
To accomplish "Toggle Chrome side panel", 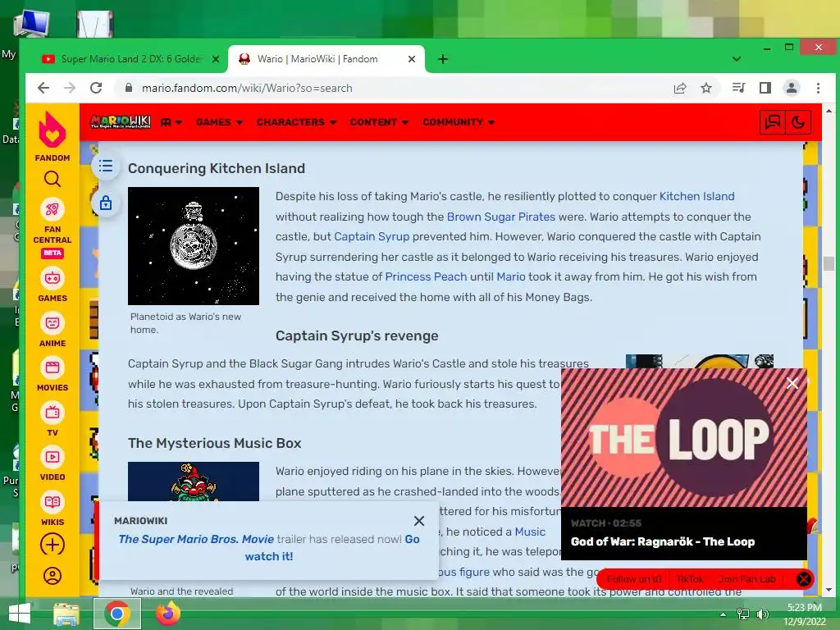I will [765, 88].
